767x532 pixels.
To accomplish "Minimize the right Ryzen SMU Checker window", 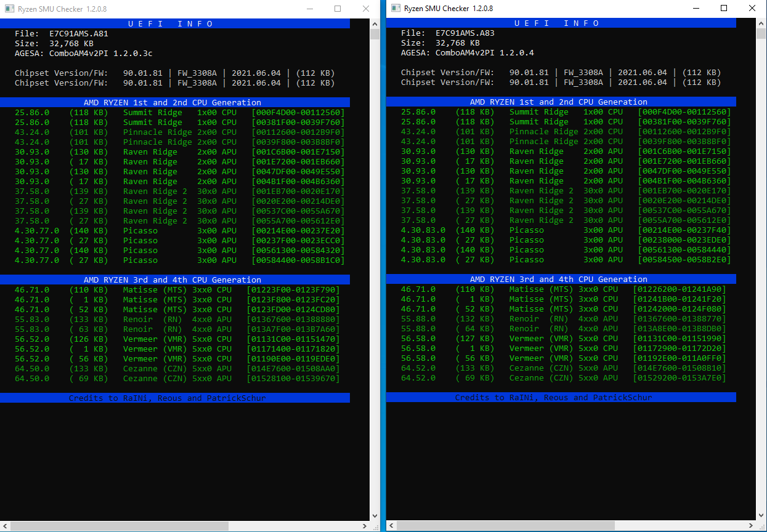I will click(x=696, y=9).
